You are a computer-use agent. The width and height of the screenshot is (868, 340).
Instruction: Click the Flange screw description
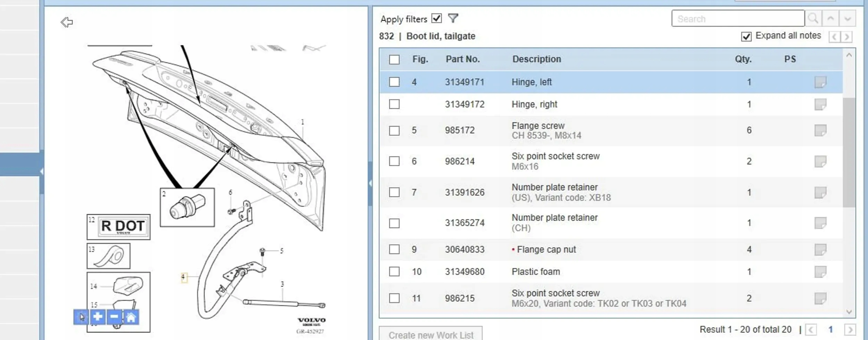pyautogui.click(x=538, y=126)
